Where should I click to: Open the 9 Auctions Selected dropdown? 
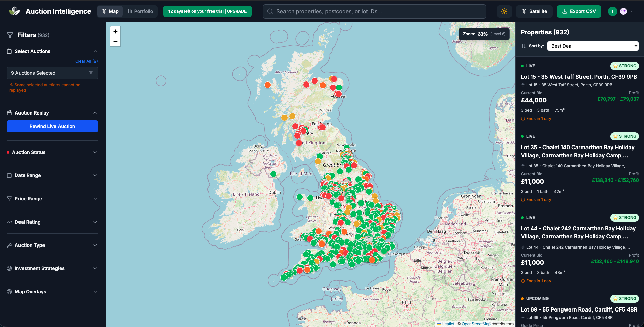(52, 73)
